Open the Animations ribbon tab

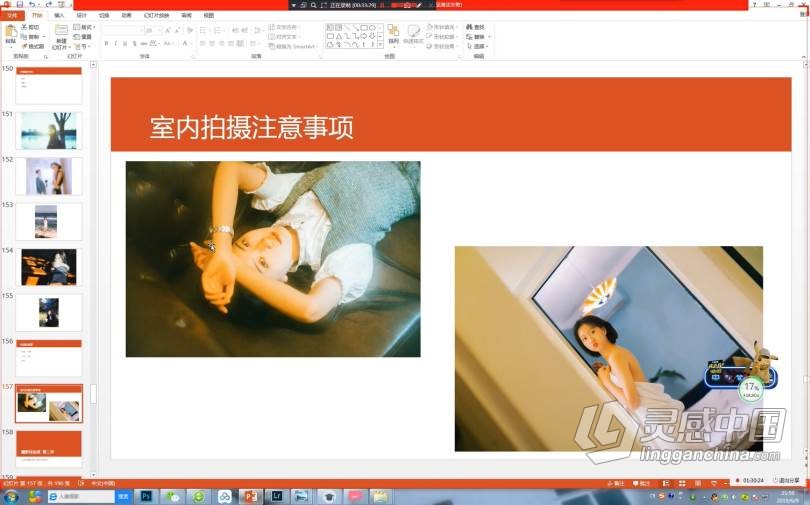(x=127, y=15)
